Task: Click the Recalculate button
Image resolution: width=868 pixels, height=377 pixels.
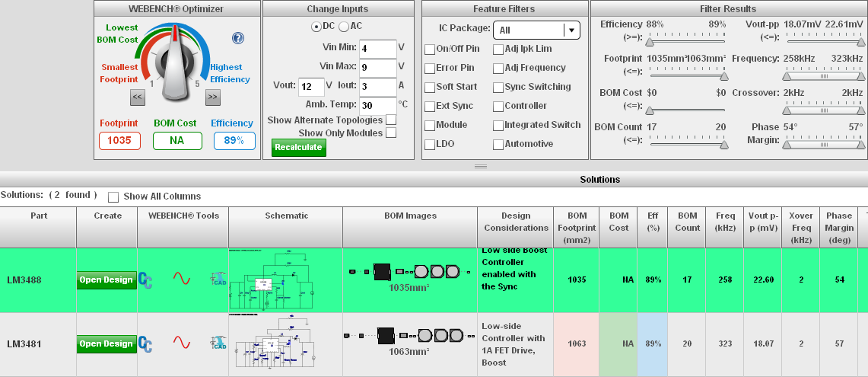Action: tap(299, 148)
